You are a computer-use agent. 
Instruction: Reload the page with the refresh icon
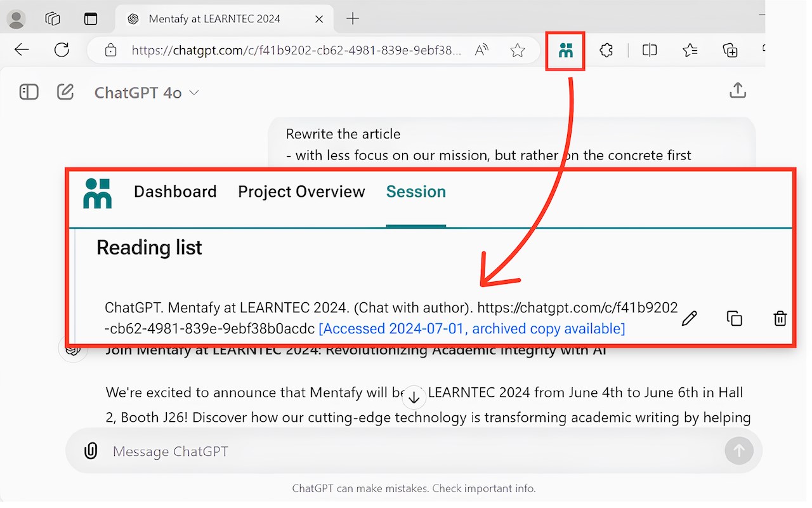click(62, 50)
